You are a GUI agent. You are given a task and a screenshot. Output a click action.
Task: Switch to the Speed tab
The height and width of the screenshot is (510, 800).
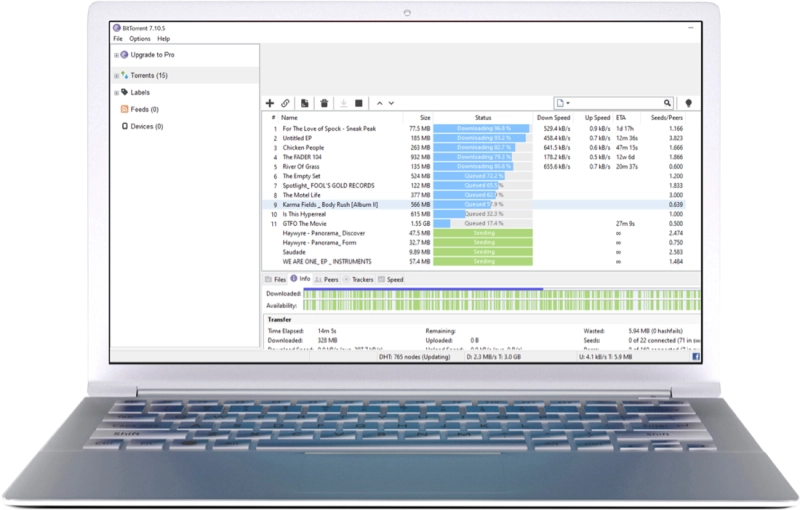click(x=391, y=279)
